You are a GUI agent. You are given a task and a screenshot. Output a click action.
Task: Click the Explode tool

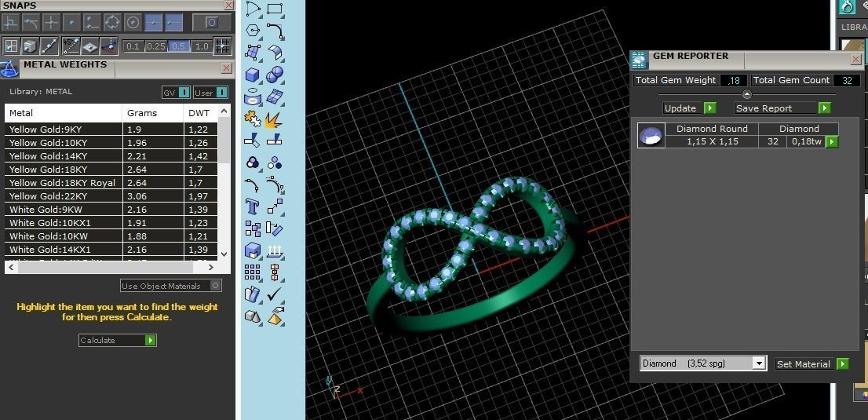(x=275, y=119)
